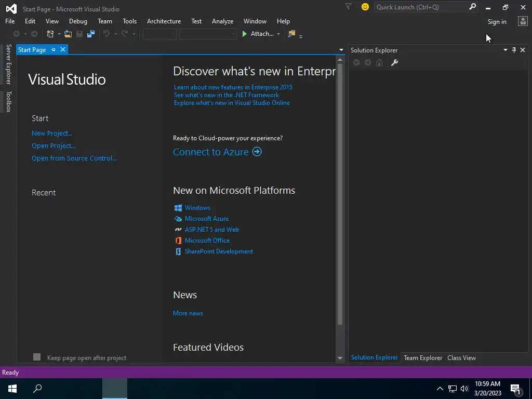
Task: Click the Open File toolbar icon
Action: pos(68,34)
